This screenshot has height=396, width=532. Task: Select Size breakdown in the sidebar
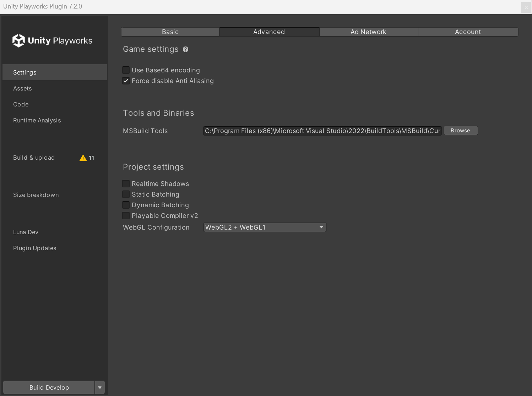pyautogui.click(x=36, y=195)
